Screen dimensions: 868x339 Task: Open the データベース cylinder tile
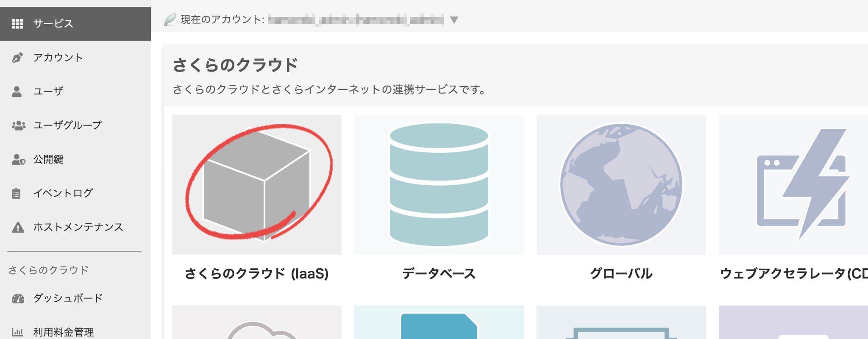coord(439,185)
